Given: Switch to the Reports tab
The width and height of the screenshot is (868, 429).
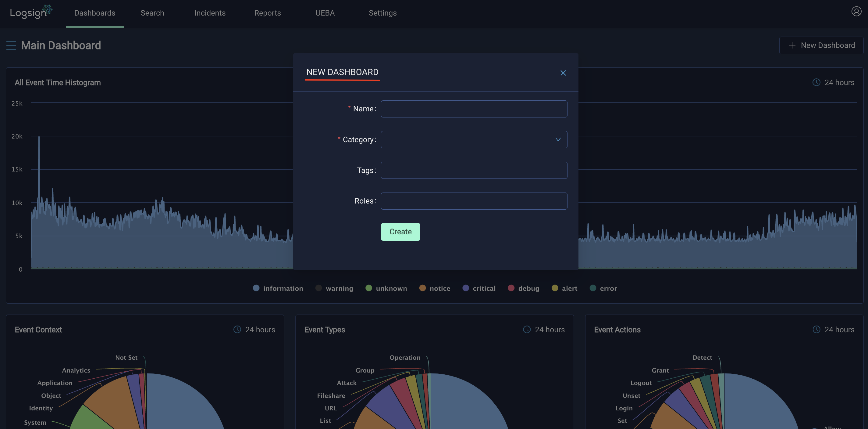Looking at the screenshot, I should tap(268, 13).
